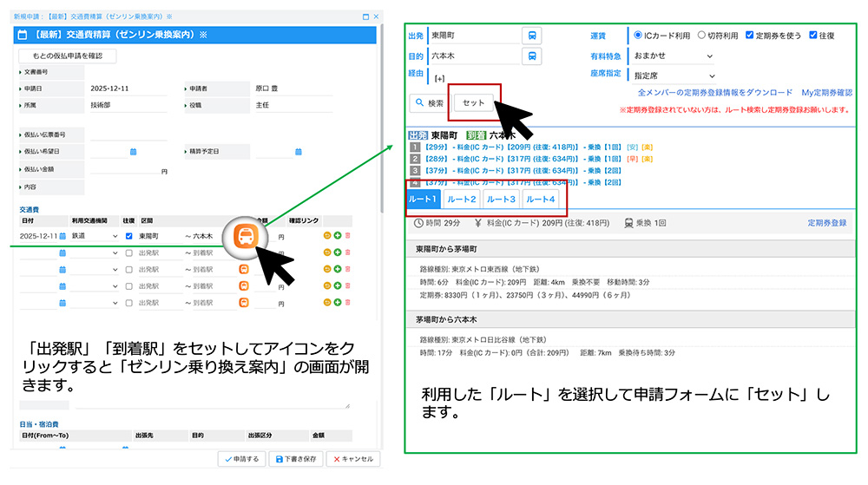Image resolution: width=868 pixels, height=485 pixels.
Task: Select the ICカード利用 radio button
Action: (x=639, y=36)
